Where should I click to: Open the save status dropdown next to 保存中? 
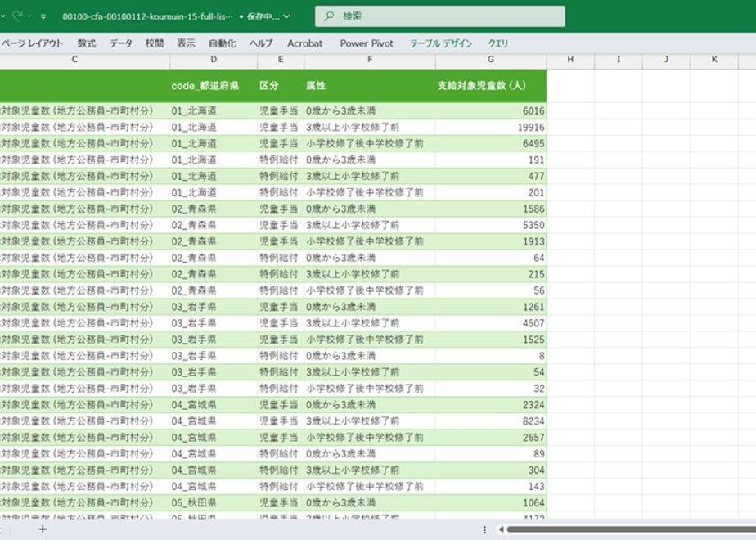[x=286, y=17]
